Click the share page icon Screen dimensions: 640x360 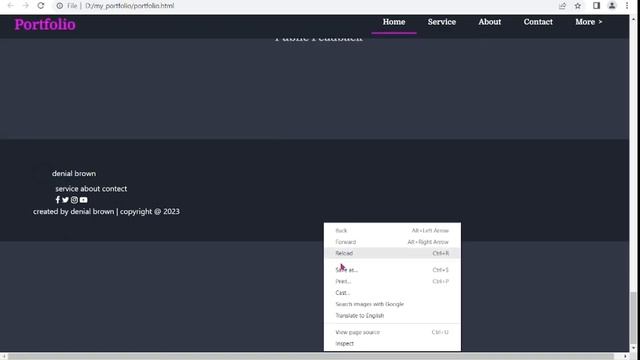click(562, 6)
